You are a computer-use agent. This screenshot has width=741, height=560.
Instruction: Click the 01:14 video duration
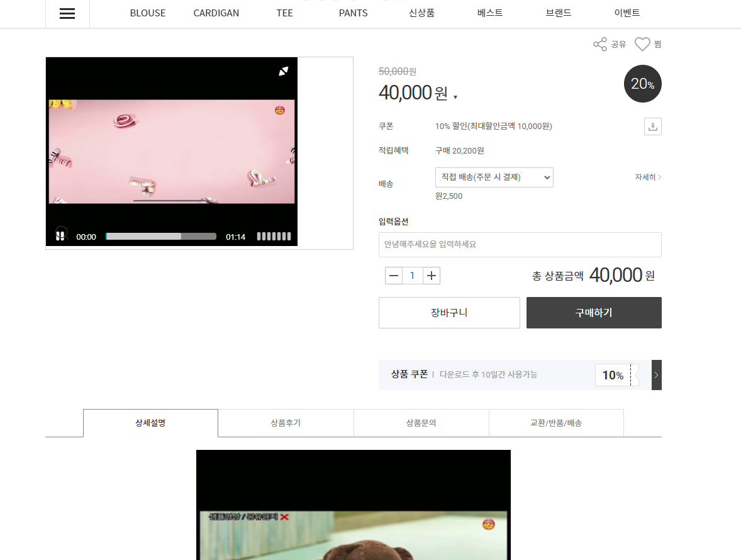pos(235,237)
